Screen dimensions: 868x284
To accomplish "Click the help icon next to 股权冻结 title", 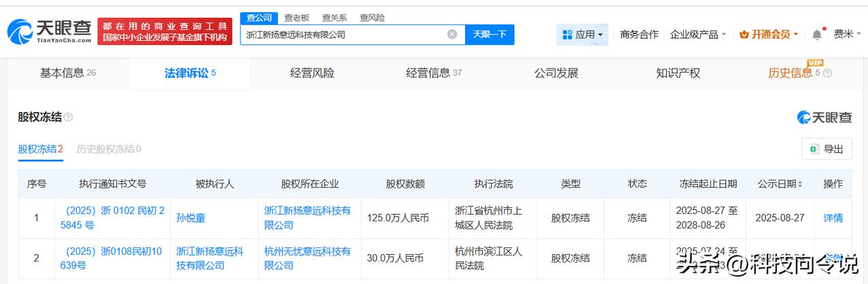I will click(68, 118).
